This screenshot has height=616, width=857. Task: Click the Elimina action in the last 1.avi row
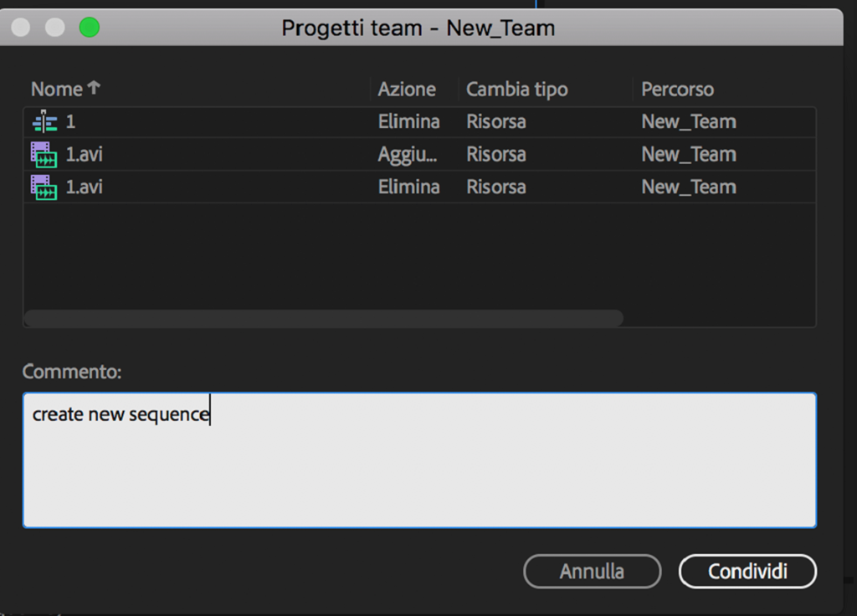(408, 187)
